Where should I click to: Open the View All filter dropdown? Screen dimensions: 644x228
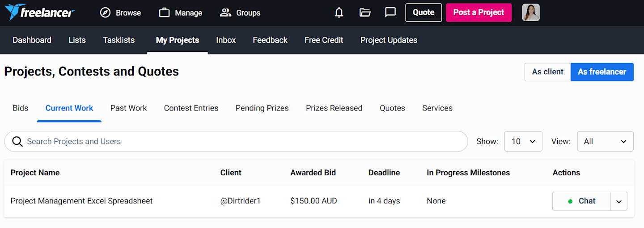(605, 141)
